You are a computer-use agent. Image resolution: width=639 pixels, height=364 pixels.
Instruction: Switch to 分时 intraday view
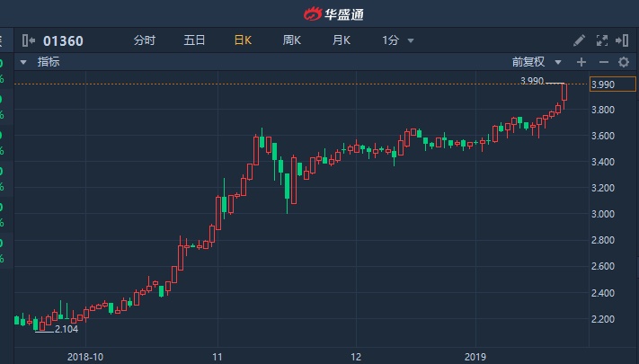tap(145, 40)
